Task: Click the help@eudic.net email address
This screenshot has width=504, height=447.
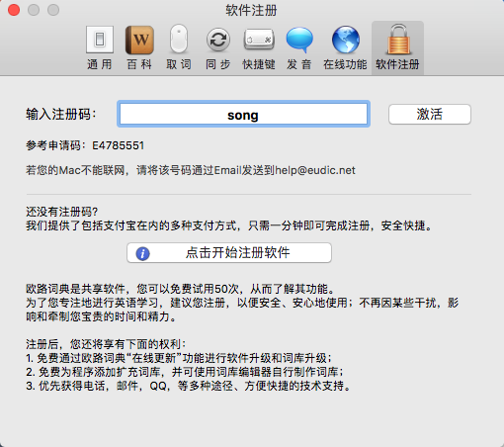Action: click(x=315, y=170)
